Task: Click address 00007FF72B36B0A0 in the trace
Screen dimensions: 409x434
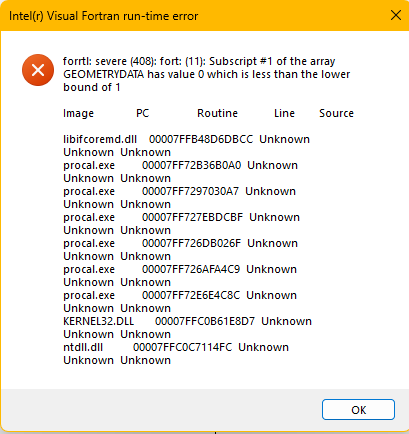Action: click(x=191, y=165)
